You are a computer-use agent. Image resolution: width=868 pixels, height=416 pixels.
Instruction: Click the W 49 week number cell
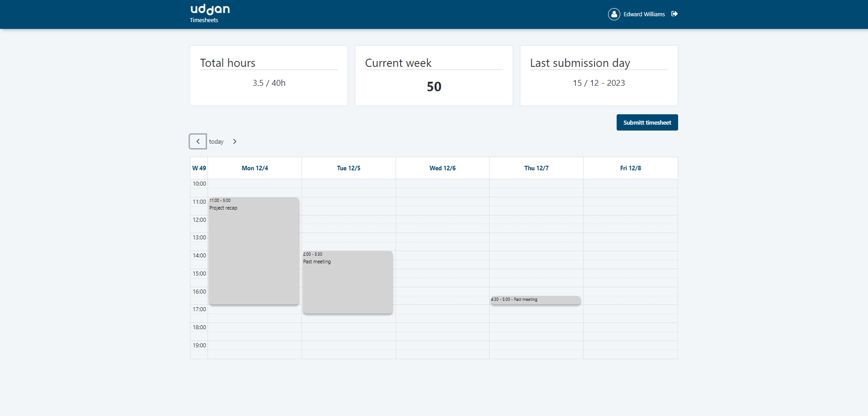tap(199, 168)
